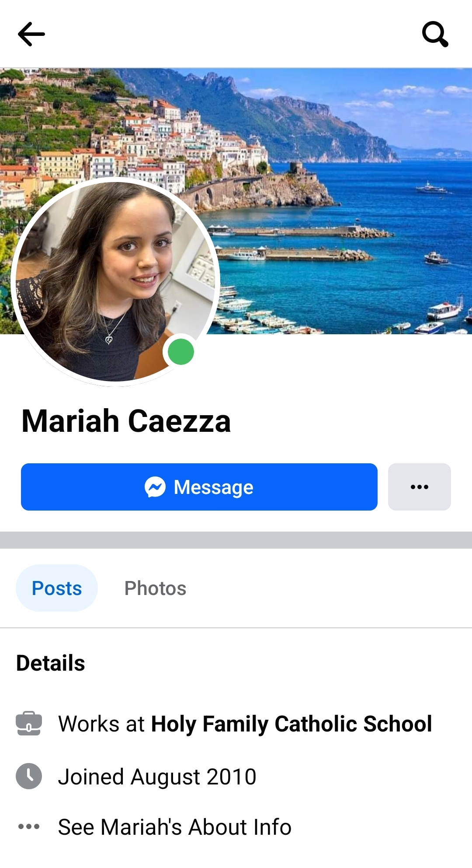Image resolution: width=472 pixels, height=868 pixels.
Task: Select the Joined August 2010 detail
Action: [157, 777]
